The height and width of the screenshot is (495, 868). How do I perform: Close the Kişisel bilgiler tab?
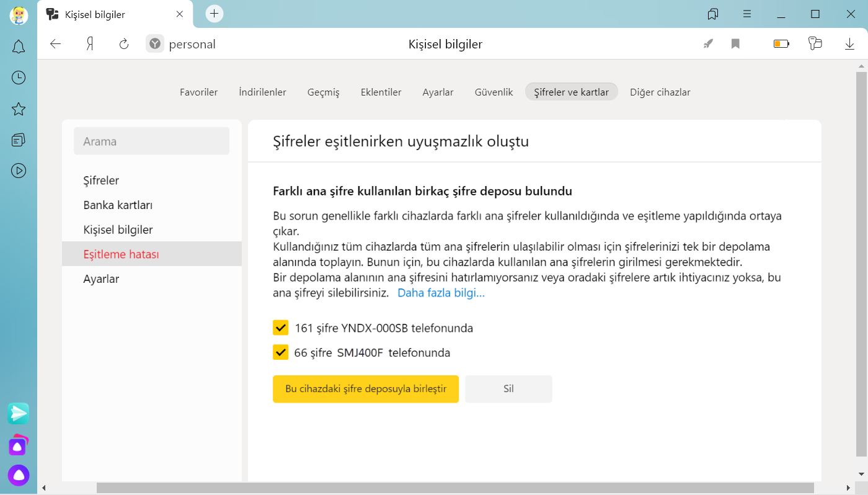pyautogui.click(x=180, y=14)
